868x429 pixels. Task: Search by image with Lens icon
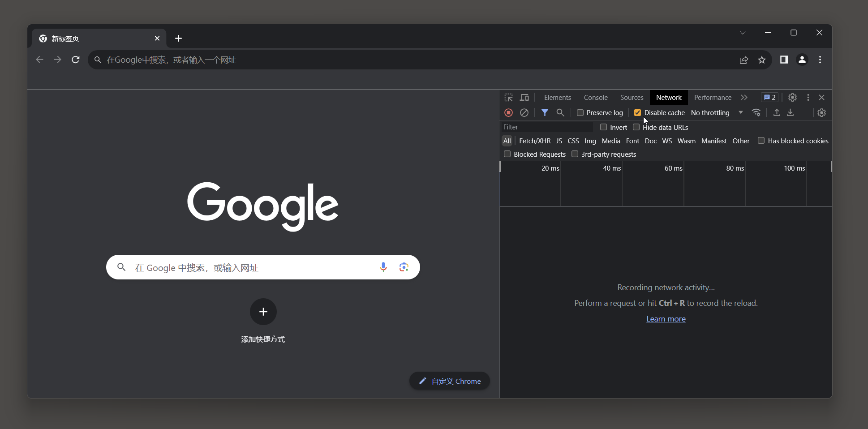click(x=404, y=267)
